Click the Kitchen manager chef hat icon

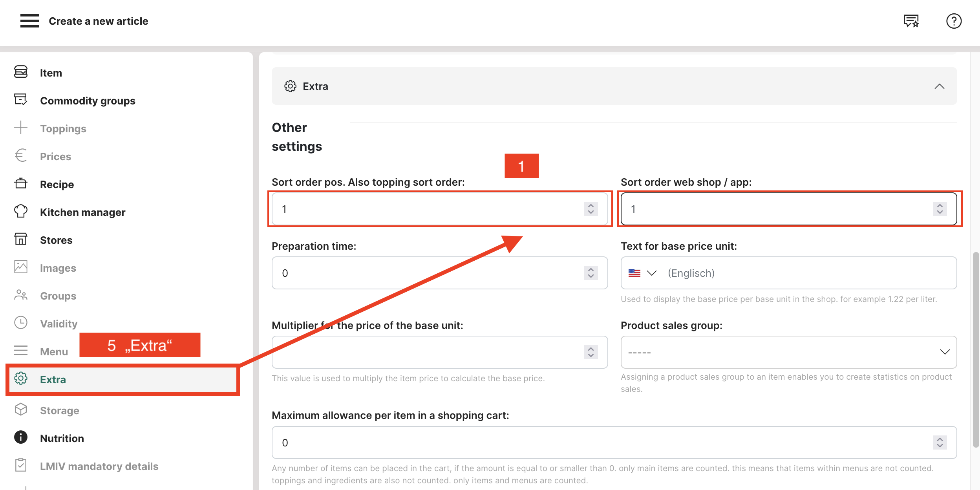click(x=21, y=212)
